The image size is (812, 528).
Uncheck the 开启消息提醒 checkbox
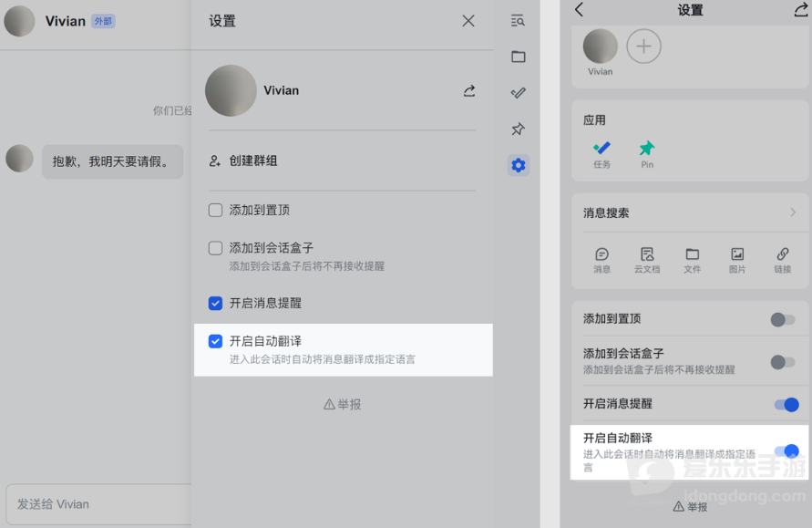[x=215, y=303]
